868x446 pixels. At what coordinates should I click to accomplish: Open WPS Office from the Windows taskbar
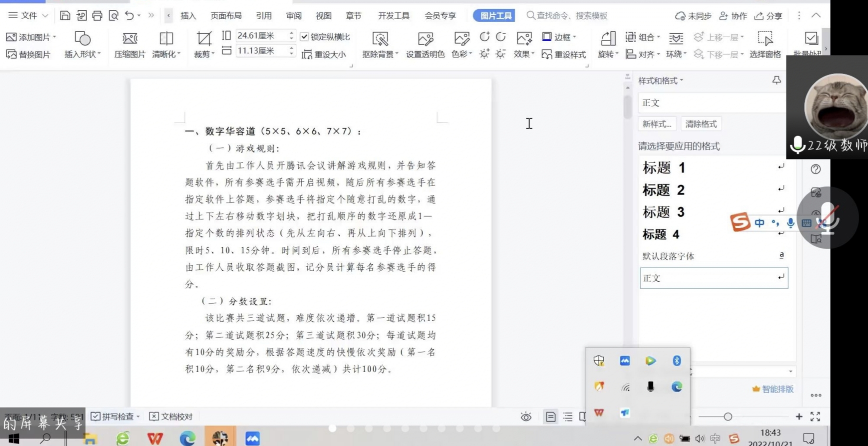click(x=155, y=438)
